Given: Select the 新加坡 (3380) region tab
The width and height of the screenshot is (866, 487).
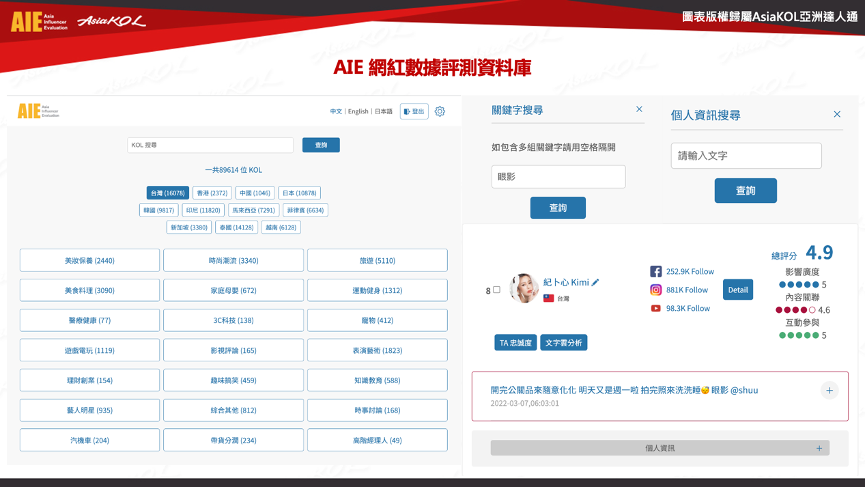Looking at the screenshot, I should pyautogui.click(x=189, y=227).
